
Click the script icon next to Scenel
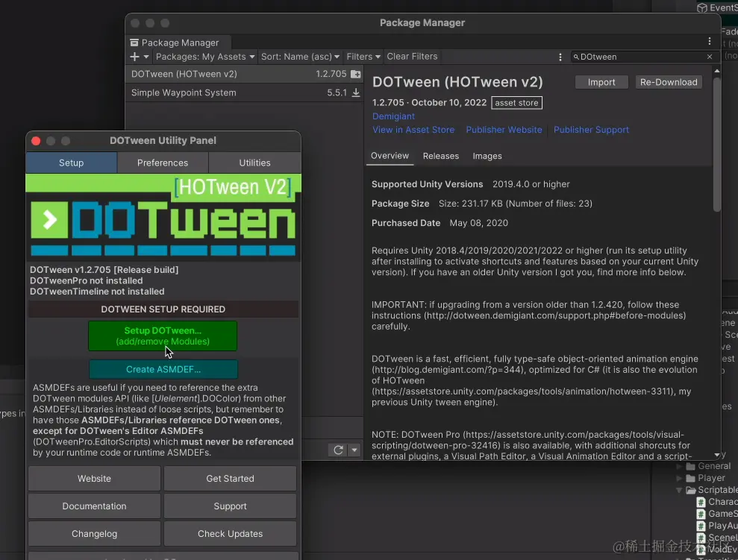pos(701,538)
